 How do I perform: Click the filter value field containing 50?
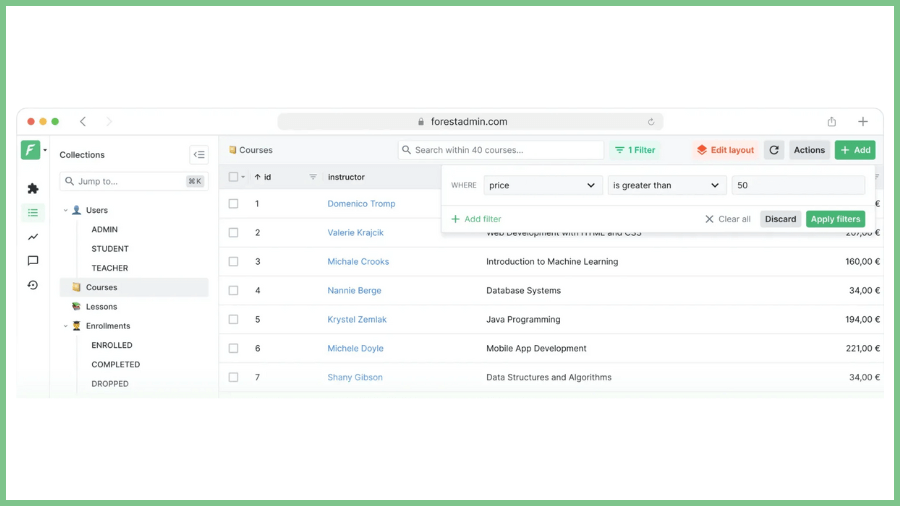coord(797,185)
